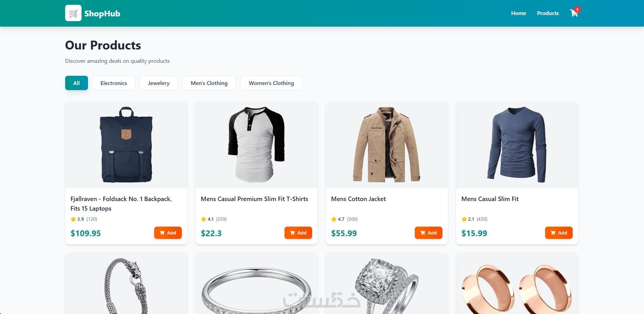644x314 pixels.
Task: Show the Men's Clothing category
Action: click(x=209, y=83)
